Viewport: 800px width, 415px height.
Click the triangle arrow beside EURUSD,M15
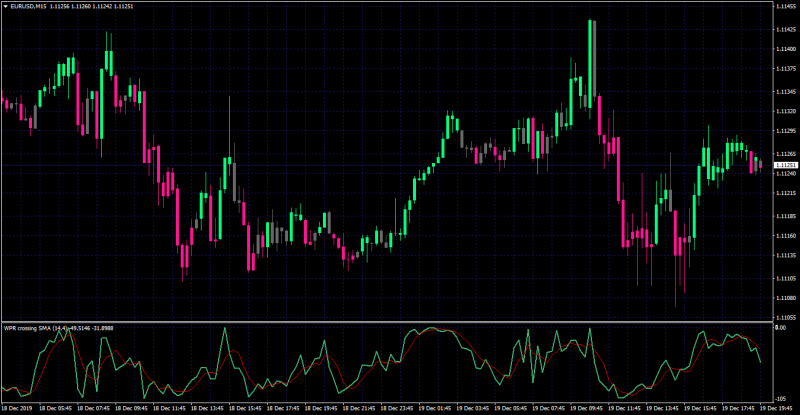(x=6, y=7)
